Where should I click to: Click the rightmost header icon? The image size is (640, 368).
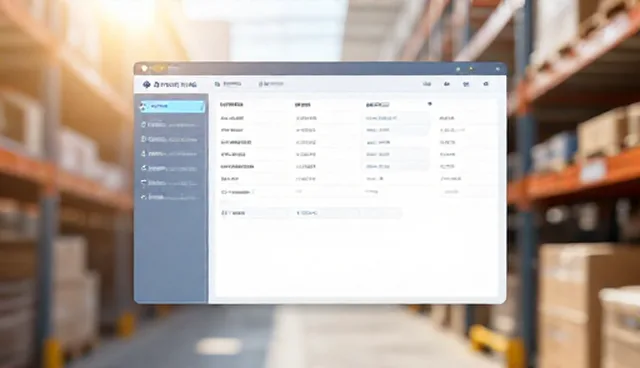[486, 84]
